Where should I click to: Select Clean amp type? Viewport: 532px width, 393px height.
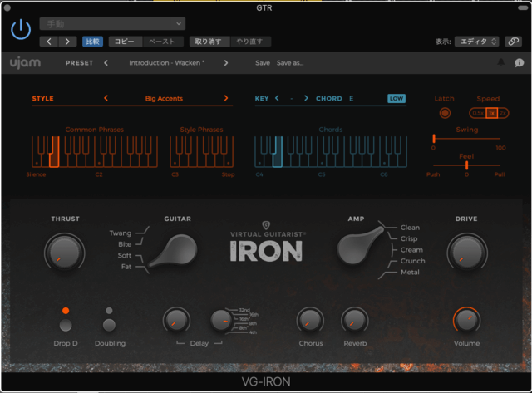click(x=410, y=228)
